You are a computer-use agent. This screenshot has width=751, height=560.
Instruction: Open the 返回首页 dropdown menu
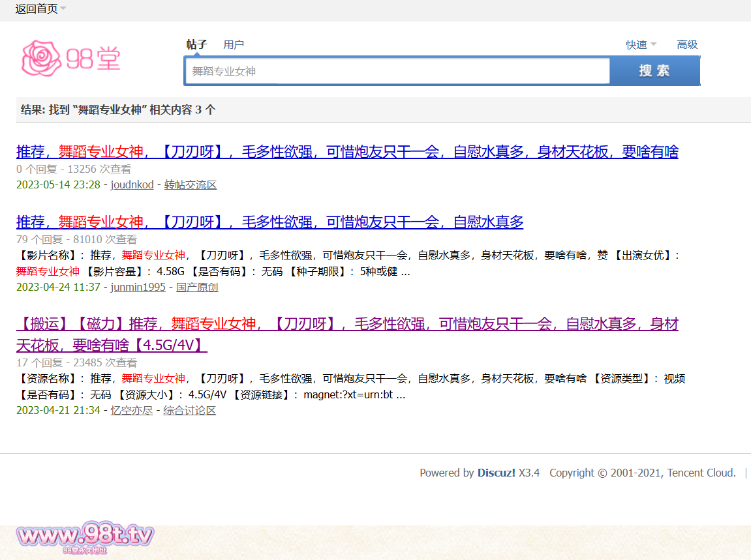[x=40, y=9]
